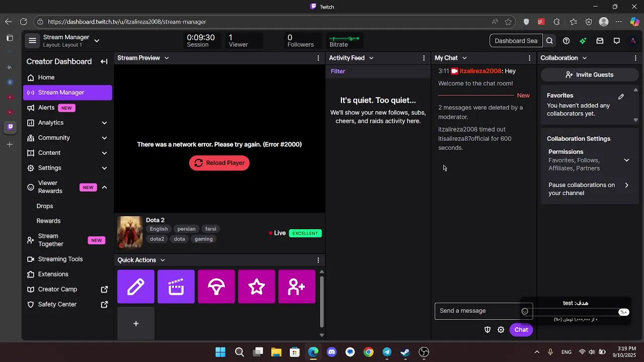
Task: Open the green sparkle icon
Action: [x=583, y=41]
